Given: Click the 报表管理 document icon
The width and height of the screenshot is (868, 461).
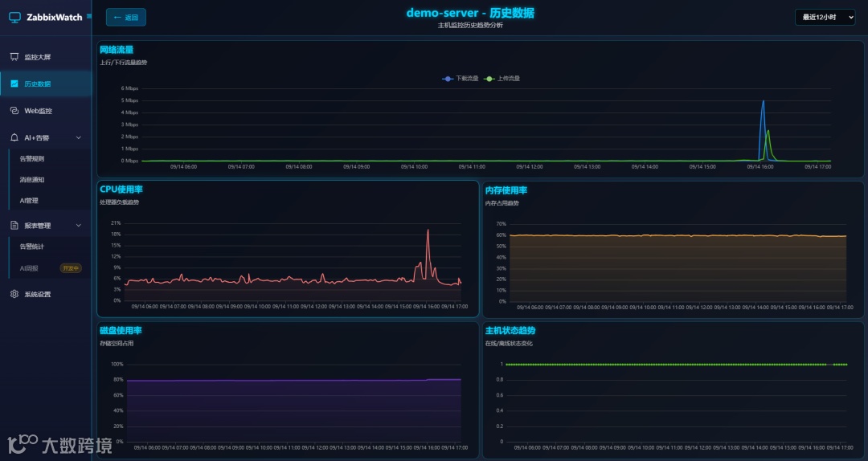Looking at the screenshot, I should 14,225.
